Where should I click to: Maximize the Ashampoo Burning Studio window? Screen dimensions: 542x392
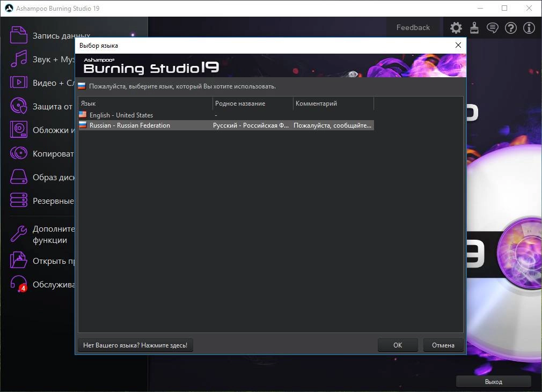click(504, 8)
